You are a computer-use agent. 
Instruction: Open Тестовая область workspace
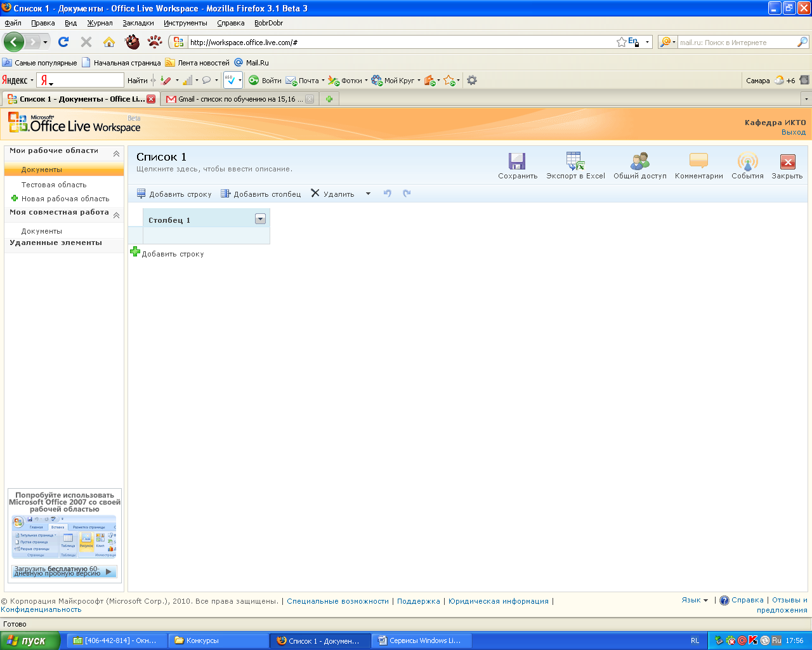coord(54,185)
